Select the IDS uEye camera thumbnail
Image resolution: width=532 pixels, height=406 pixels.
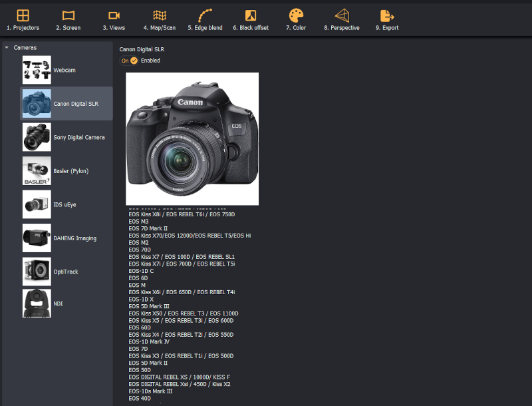(x=37, y=204)
